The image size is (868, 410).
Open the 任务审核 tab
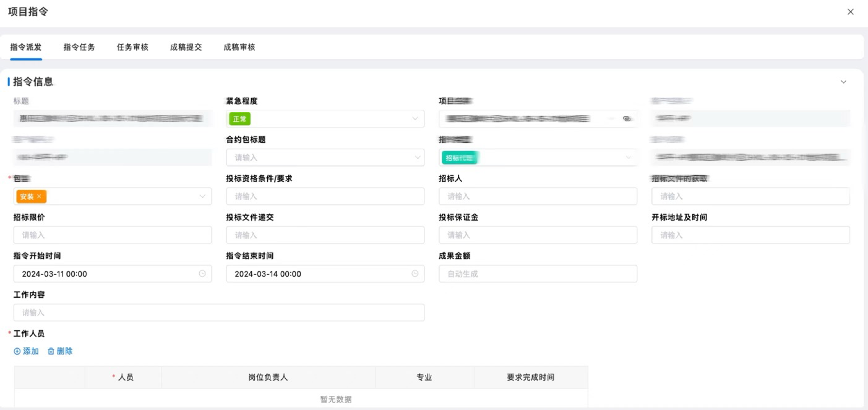(x=132, y=47)
